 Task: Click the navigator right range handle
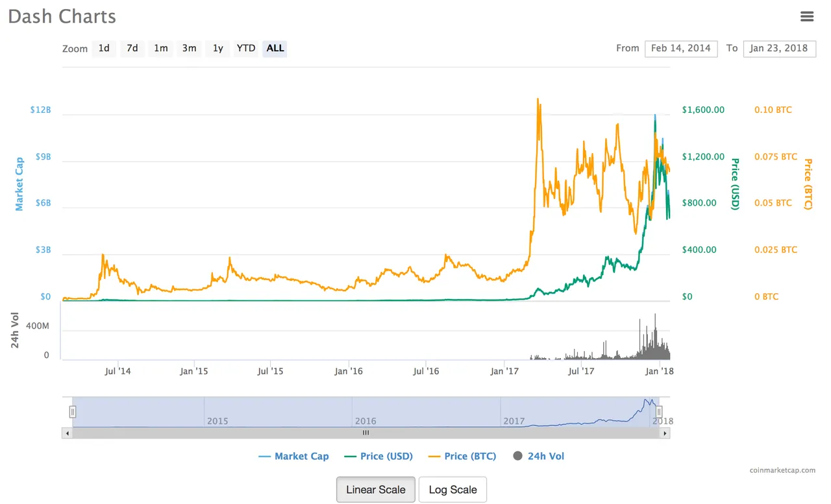pyautogui.click(x=659, y=411)
